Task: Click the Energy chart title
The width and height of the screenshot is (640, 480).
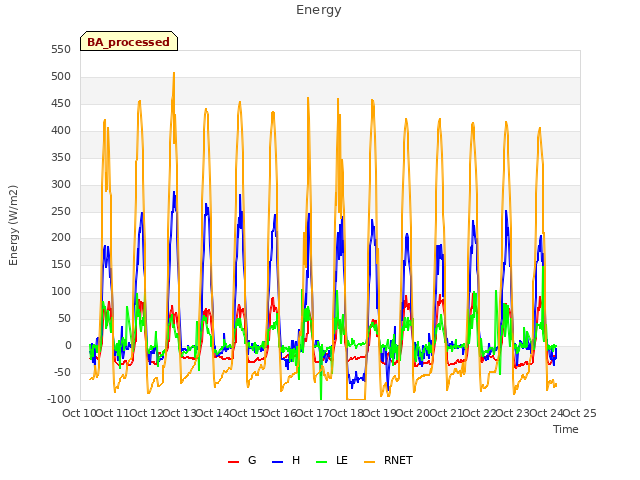Action: 319,10
